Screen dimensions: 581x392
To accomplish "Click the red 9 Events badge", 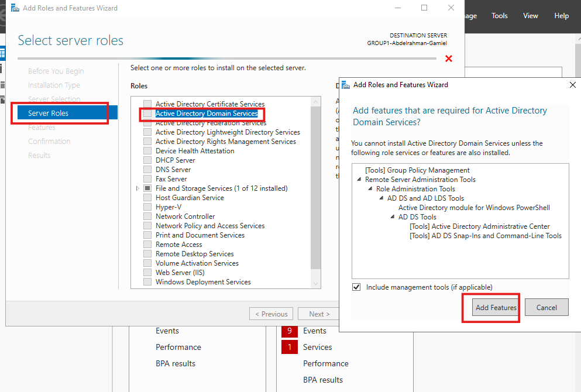I will pyautogui.click(x=290, y=331).
